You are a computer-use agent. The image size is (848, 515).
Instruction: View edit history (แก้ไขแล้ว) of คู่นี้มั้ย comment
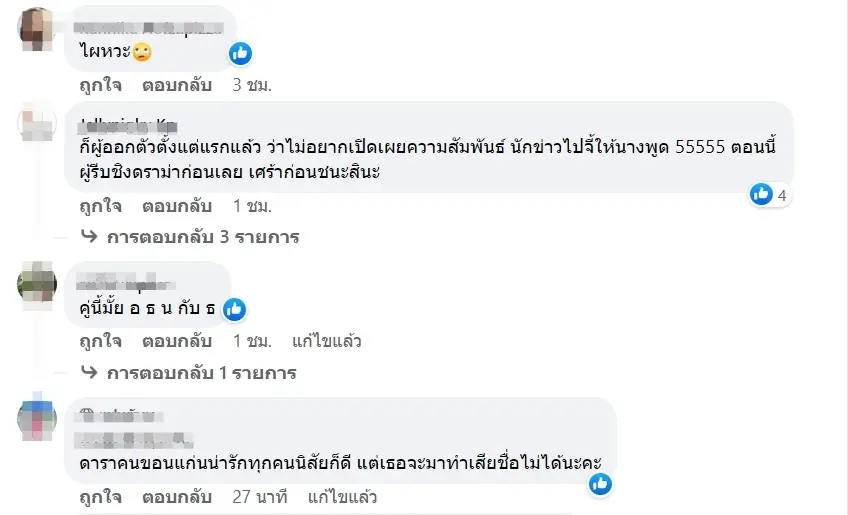(x=327, y=341)
